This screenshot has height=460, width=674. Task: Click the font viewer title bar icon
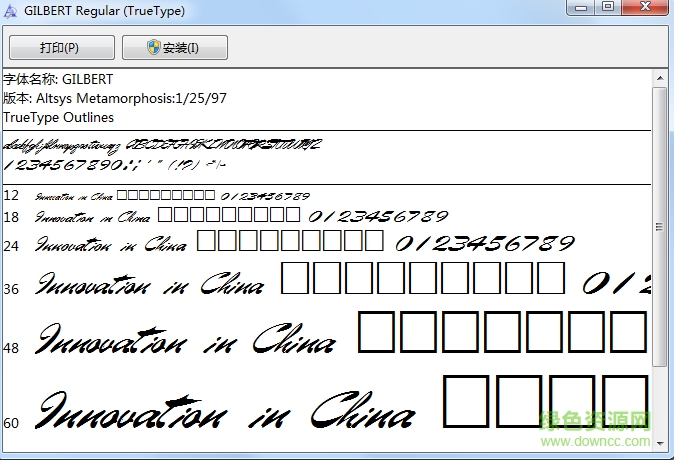(10, 11)
